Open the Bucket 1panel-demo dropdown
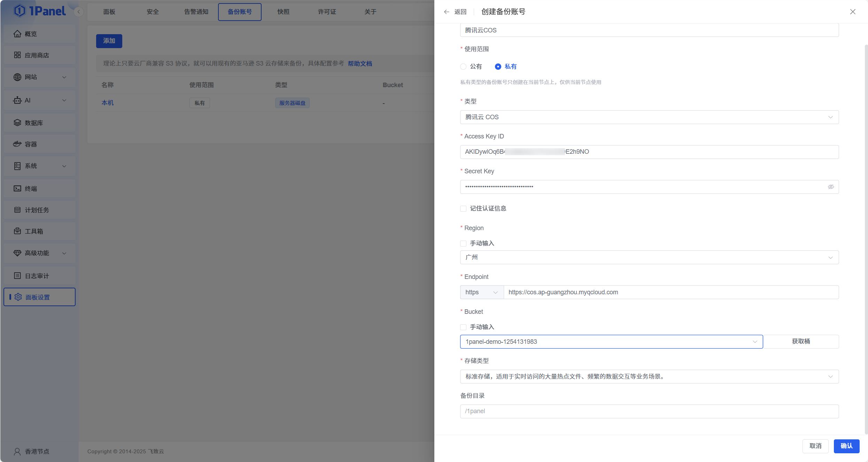The width and height of the screenshot is (868, 462). coord(611,342)
